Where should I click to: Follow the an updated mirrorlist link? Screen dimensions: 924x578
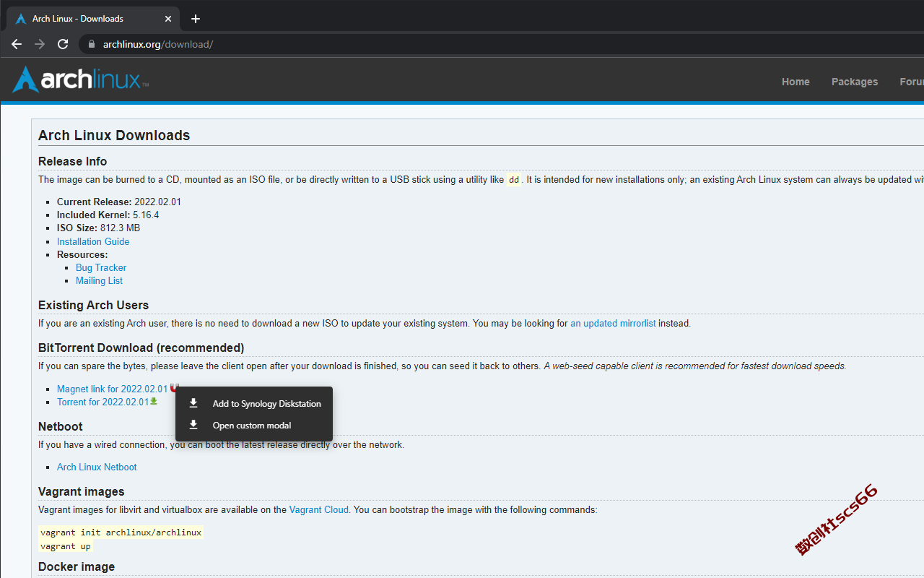613,323
